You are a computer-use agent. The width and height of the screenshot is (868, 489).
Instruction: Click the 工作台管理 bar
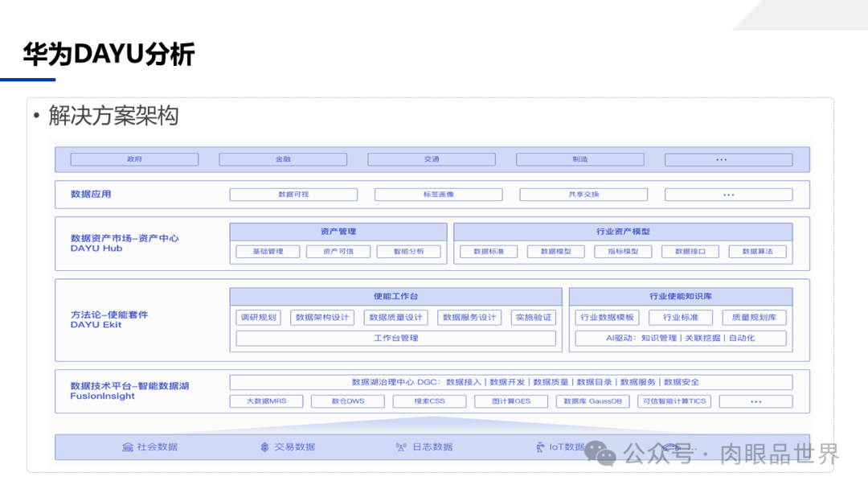[395, 338]
